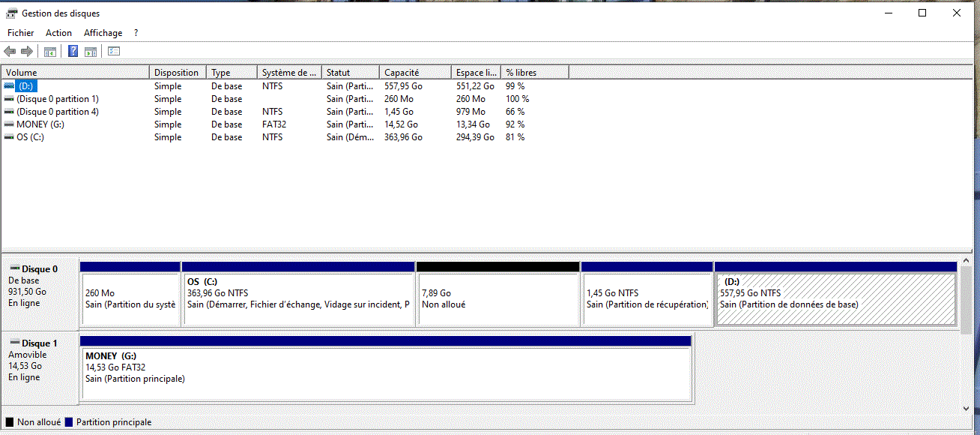Click the Back arrow toolbar icon
This screenshot has width=980, height=435.
coord(10,52)
